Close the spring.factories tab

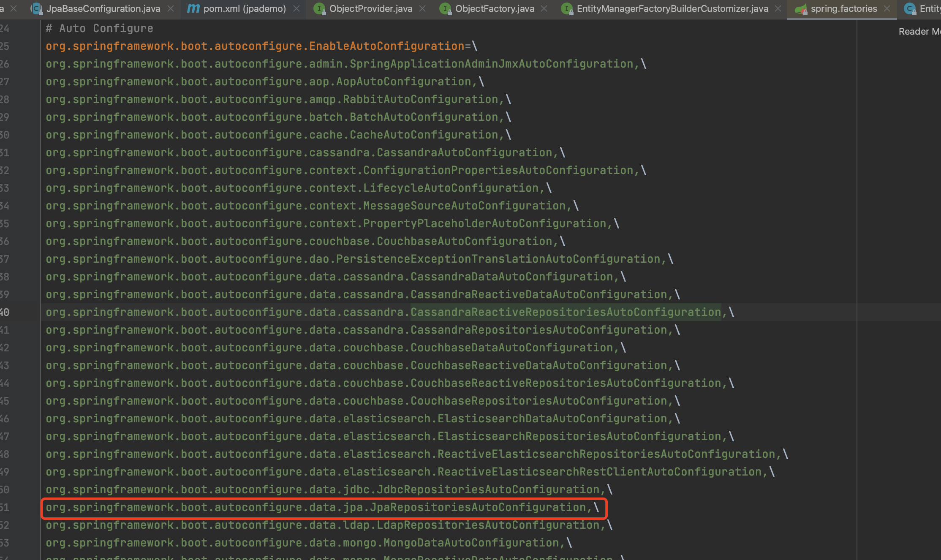[887, 8]
